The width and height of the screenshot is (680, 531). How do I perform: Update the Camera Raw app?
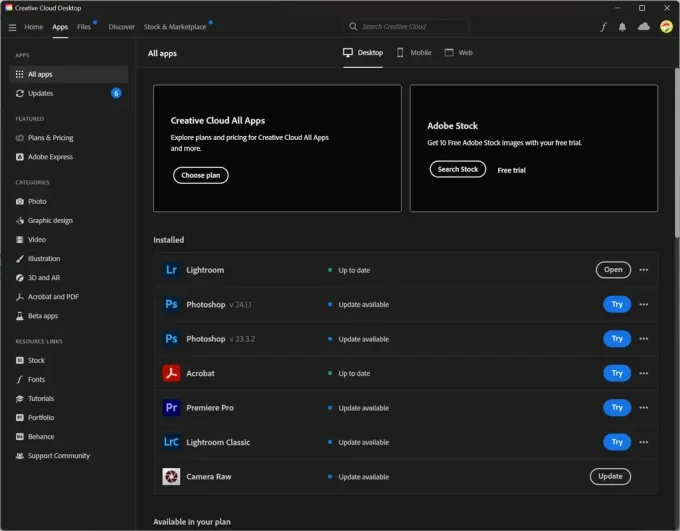tap(610, 476)
